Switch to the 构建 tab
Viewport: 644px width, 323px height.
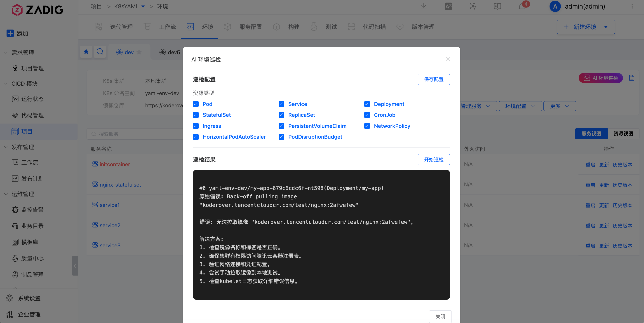point(286,27)
